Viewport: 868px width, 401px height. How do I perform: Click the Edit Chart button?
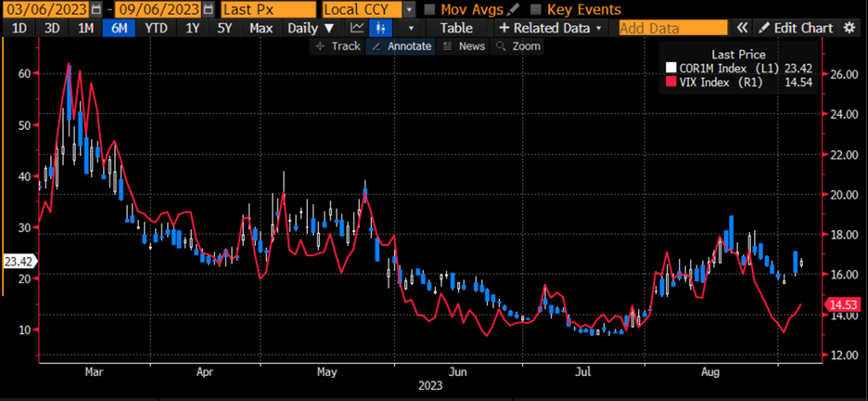(x=796, y=28)
